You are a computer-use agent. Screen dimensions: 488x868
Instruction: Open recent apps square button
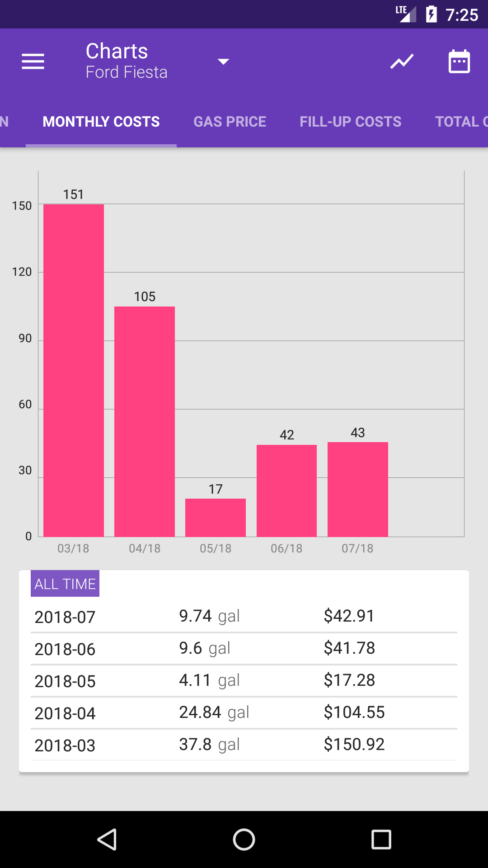pos(381,840)
